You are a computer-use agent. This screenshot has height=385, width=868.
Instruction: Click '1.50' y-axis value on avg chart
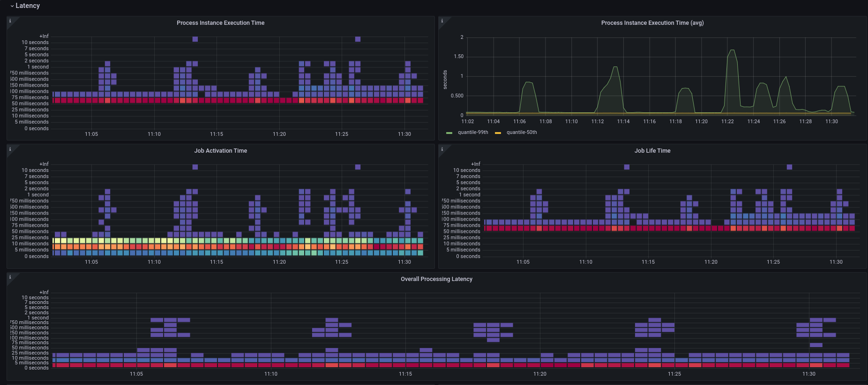pyautogui.click(x=458, y=57)
